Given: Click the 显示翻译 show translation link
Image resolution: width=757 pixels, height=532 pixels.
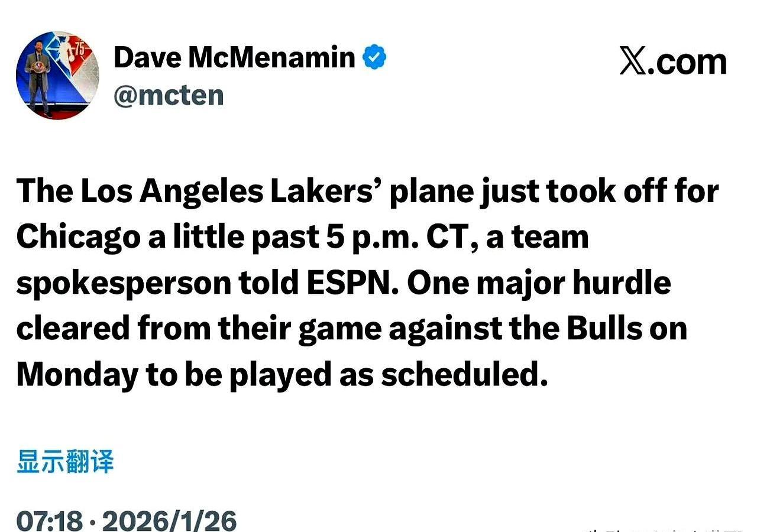Looking at the screenshot, I should (65, 462).
